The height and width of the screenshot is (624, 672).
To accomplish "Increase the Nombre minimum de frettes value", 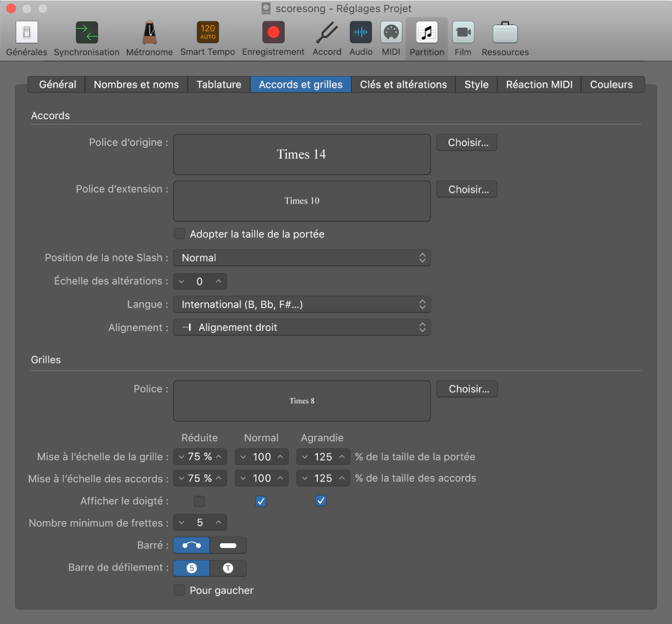I will 219,522.
